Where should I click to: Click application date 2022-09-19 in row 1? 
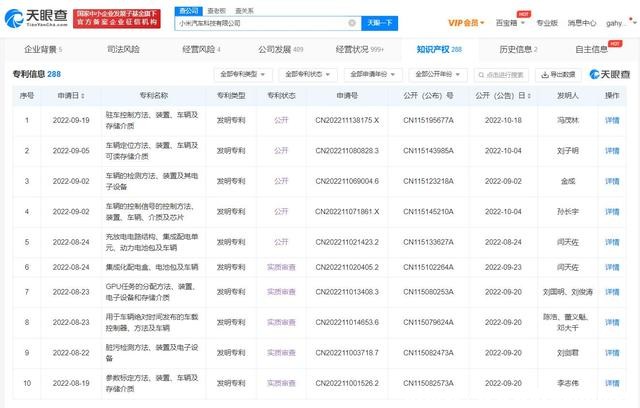(71, 120)
